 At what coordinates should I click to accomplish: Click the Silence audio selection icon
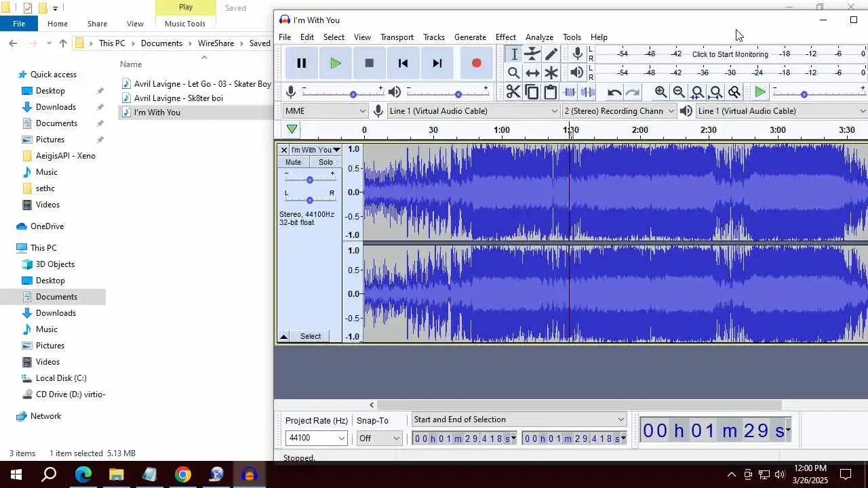(587, 92)
